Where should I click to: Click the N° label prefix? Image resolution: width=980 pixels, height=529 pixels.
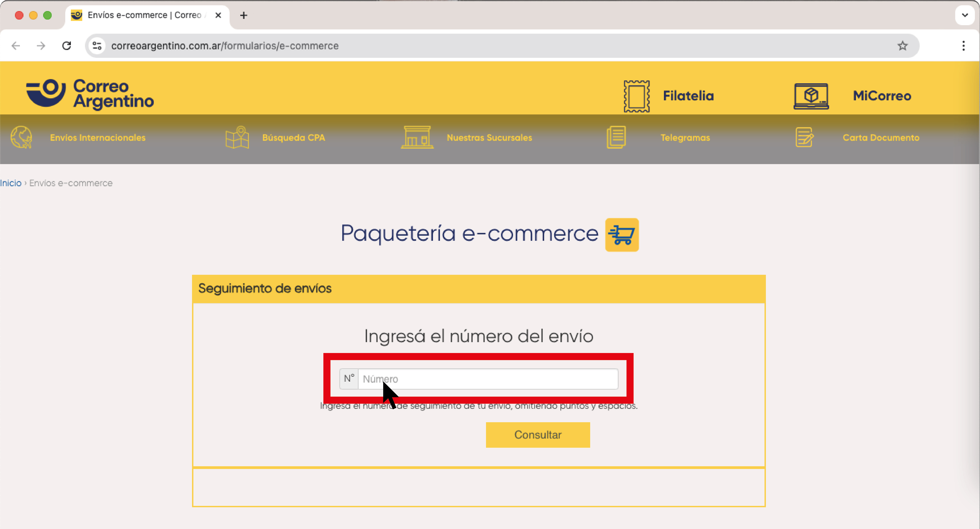tap(349, 379)
